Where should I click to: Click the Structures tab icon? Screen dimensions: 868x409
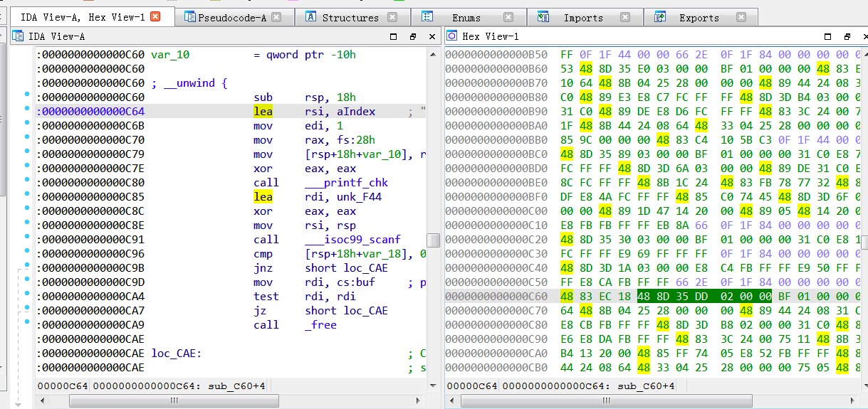(311, 17)
